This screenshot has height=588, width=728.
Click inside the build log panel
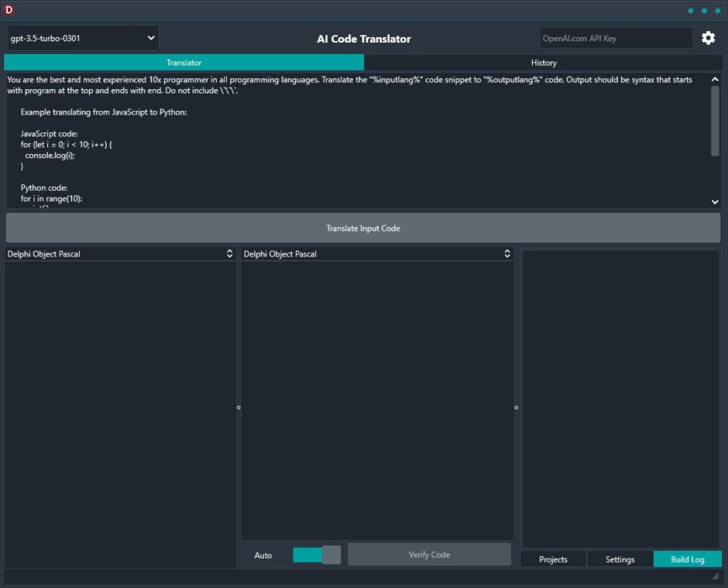[x=621, y=400]
